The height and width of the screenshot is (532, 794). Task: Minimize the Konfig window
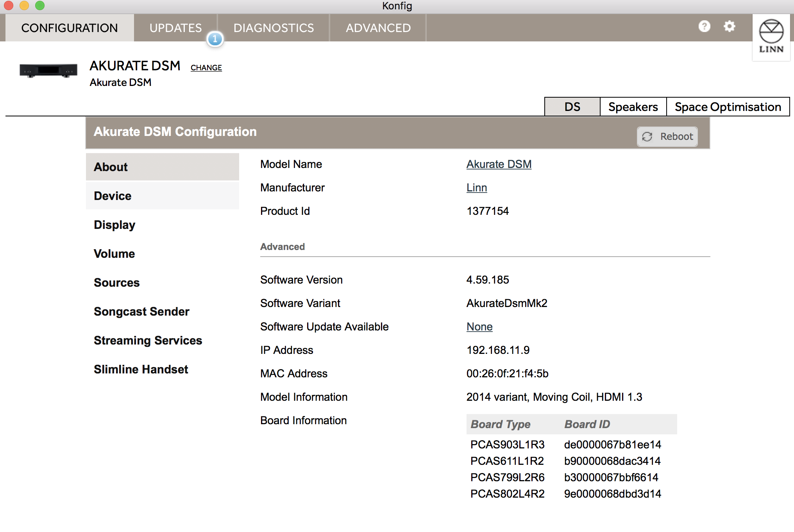pyautogui.click(x=24, y=5)
